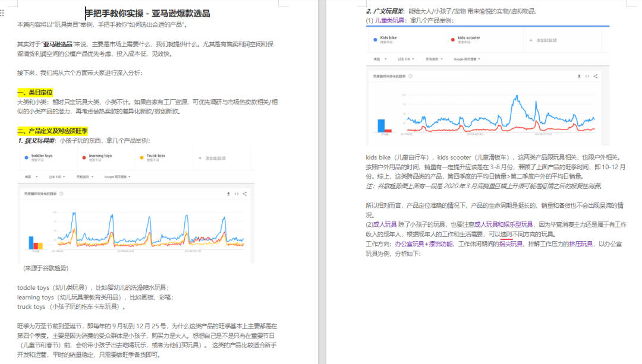Click the share icon on Kids bike trend chart

click(x=595, y=76)
